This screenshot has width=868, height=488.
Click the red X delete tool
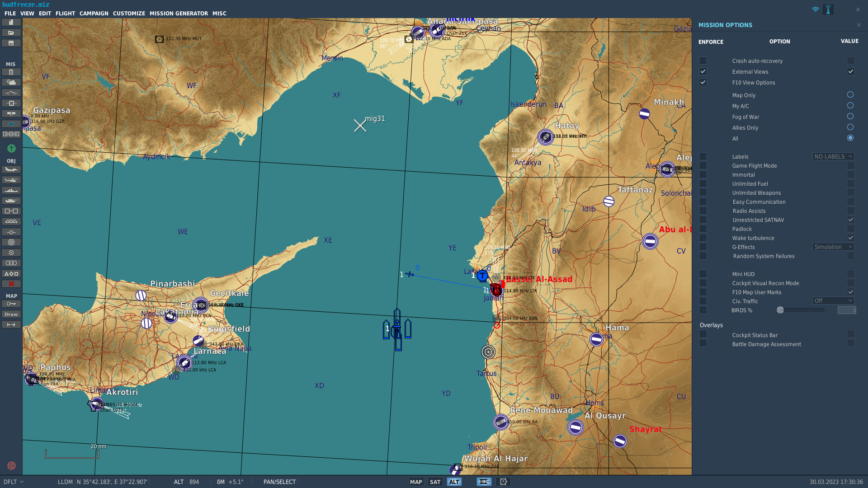[11, 284]
